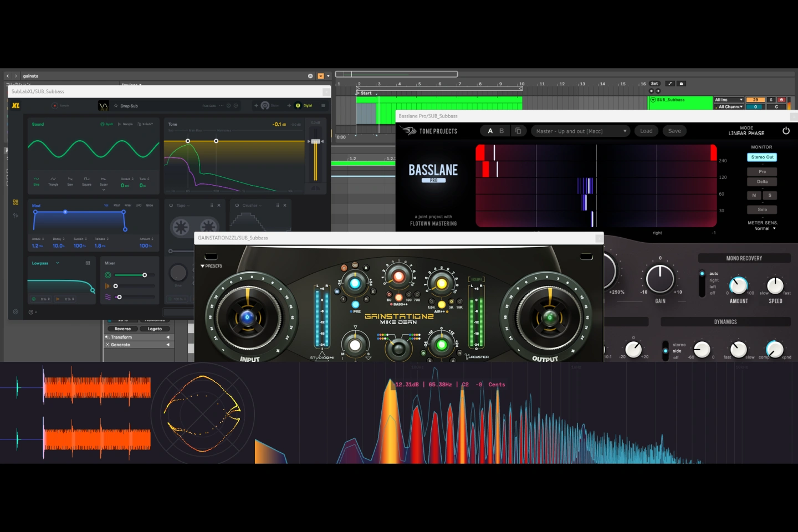Enable Basslane S (side) monitor button

pos(770,196)
